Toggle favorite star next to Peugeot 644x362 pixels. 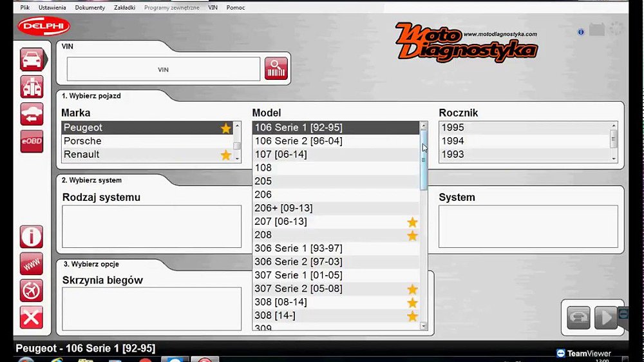[x=225, y=128]
